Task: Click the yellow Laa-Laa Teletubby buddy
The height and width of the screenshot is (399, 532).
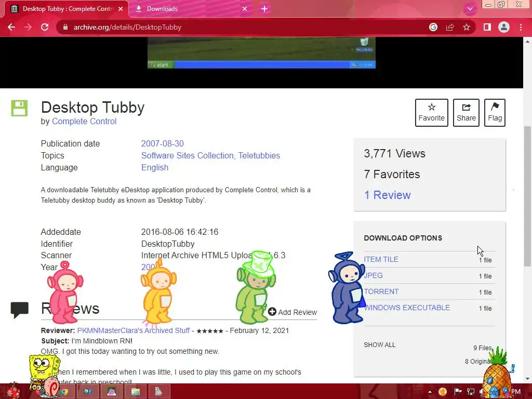Action: [x=158, y=292]
